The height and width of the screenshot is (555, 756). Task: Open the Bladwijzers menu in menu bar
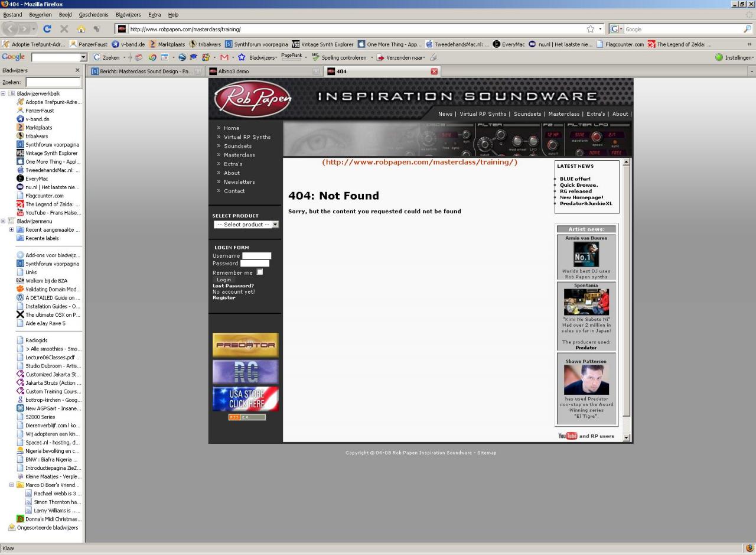click(128, 15)
